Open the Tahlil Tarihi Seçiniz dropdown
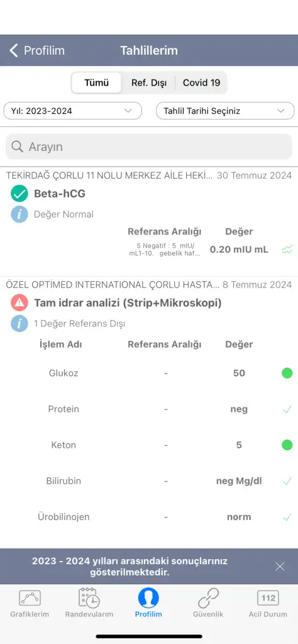298x644 pixels. 225,111
